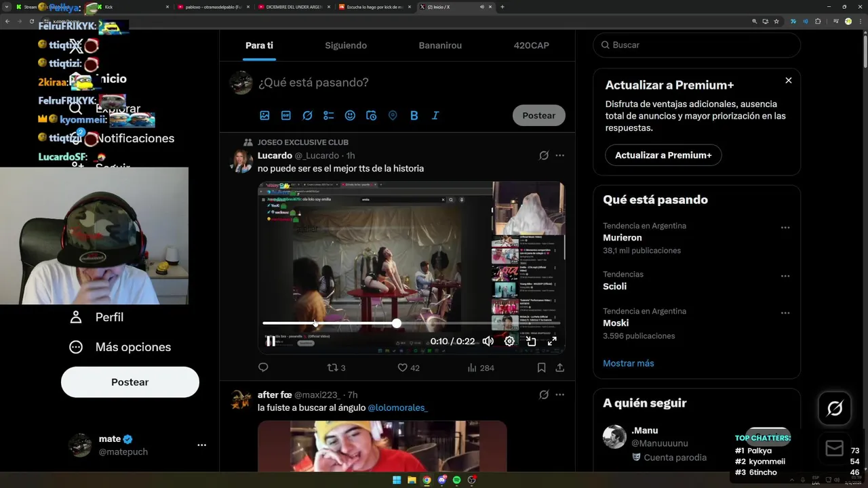The image size is (868, 488).
Task: Open the schedule post icon
Action: click(x=372, y=116)
